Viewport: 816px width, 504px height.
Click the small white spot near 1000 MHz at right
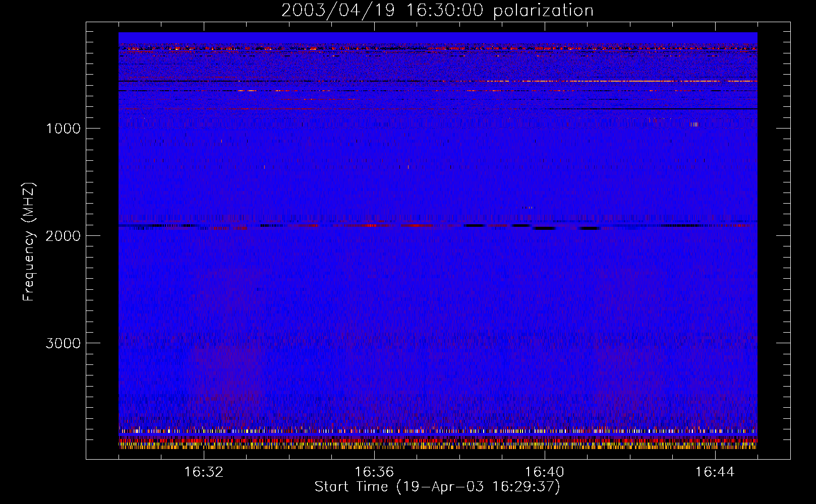point(694,124)
